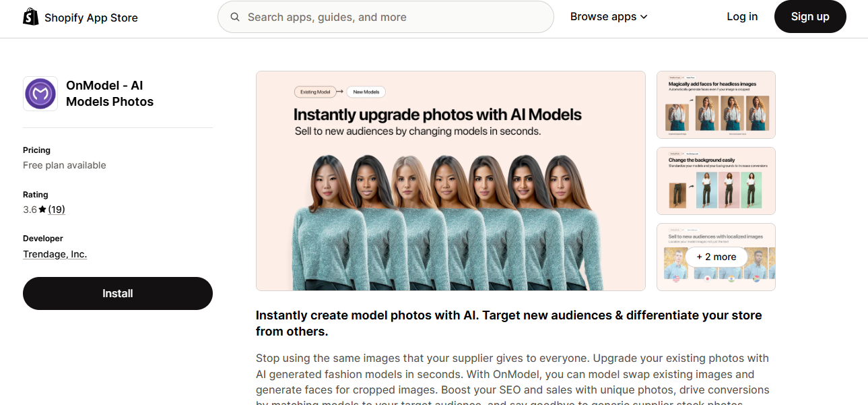Open the Trendage, Inc. developer link

point(55,254)
